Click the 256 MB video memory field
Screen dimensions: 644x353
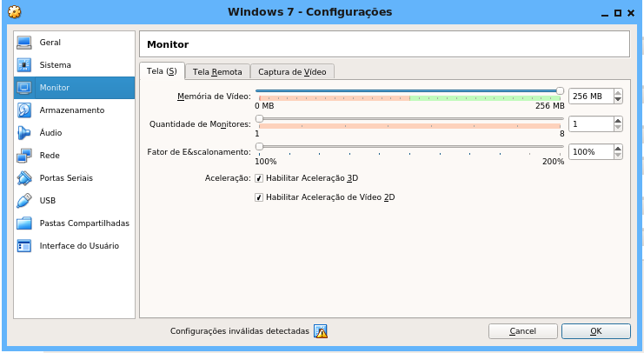[591, 97]
